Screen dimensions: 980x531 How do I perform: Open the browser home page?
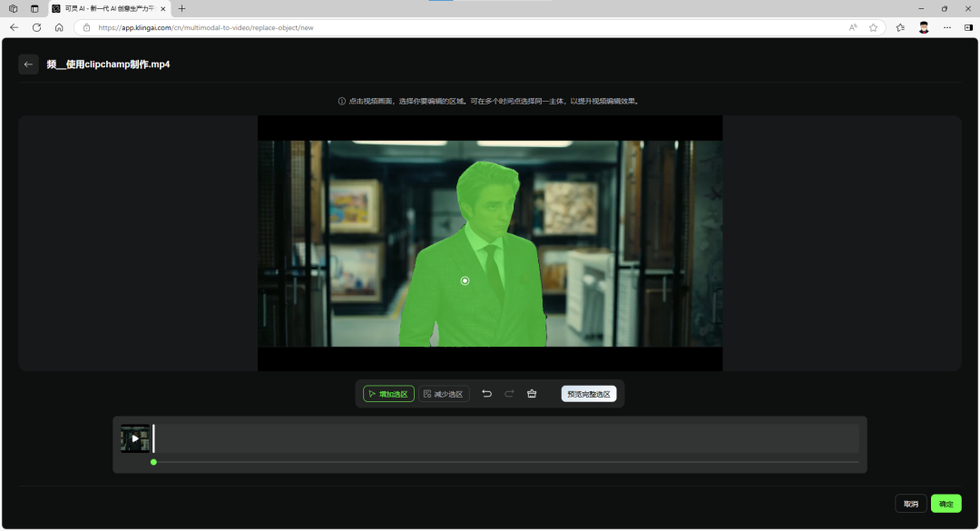click(x=59, y=27)
